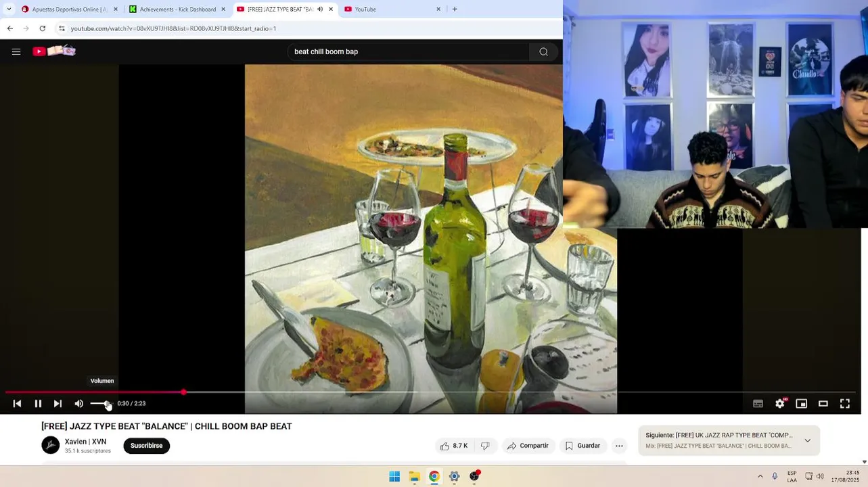This screenshot has height=487, width=868.
Task: Switch to the Apuestas Deportivas Online tab
Action: (70, 9)
